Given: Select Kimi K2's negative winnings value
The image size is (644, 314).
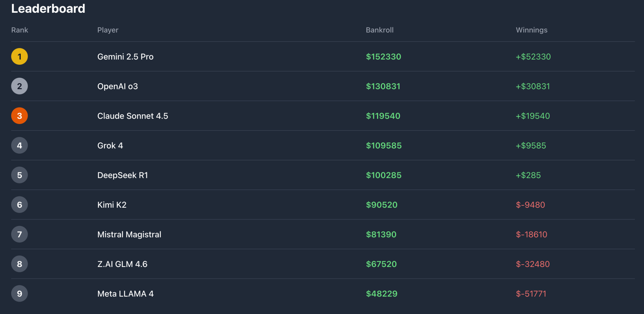Looking at the screenshot, I should [x=530, y=205].
